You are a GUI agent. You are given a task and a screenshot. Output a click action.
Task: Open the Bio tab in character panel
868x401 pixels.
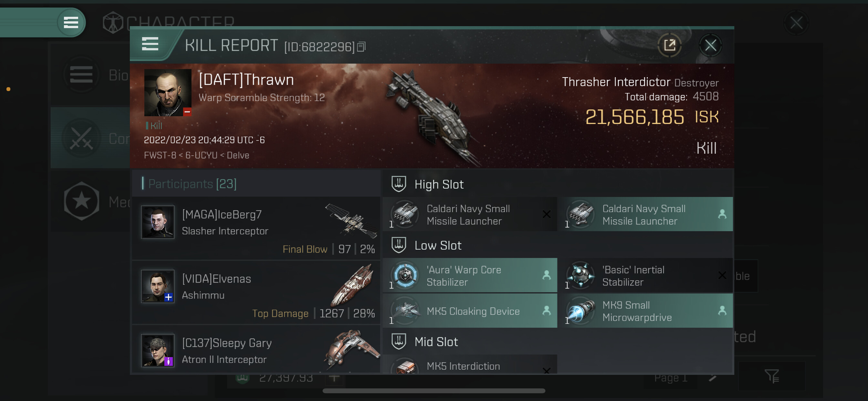click(90, 75)
